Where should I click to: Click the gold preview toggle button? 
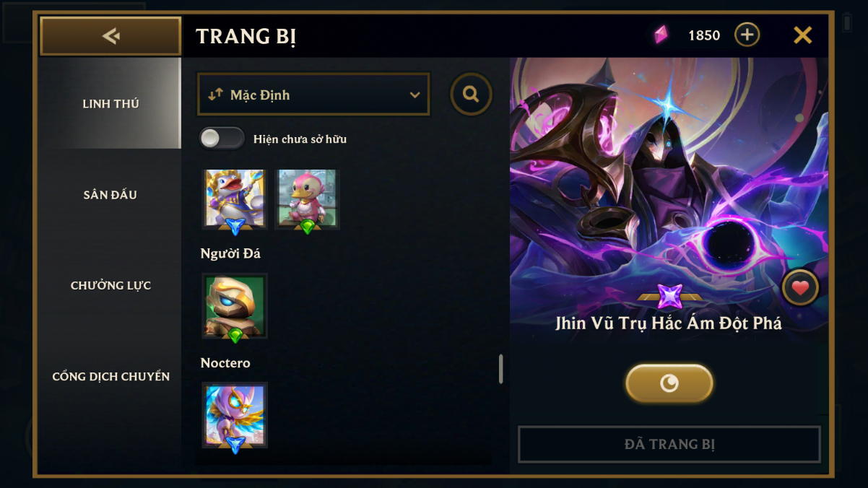tap(669, 383)
